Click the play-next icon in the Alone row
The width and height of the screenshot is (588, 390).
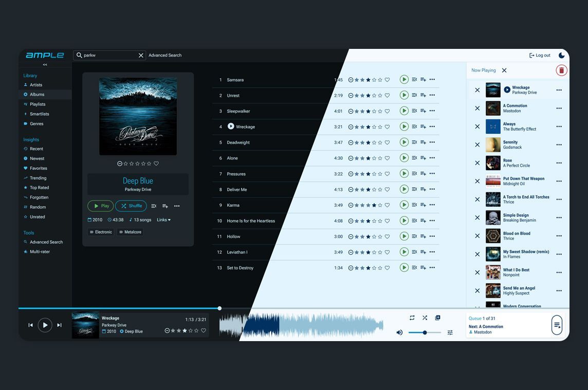[414, 158]
